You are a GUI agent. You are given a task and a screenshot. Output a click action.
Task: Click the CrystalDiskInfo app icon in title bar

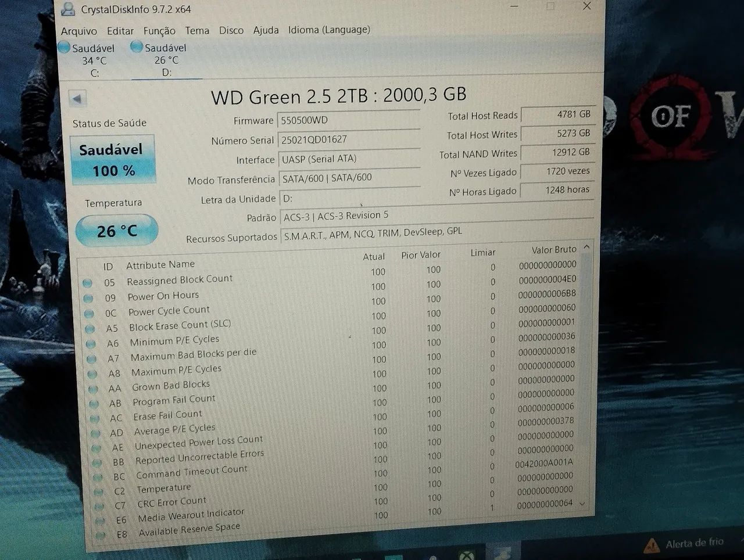[68, 9]
